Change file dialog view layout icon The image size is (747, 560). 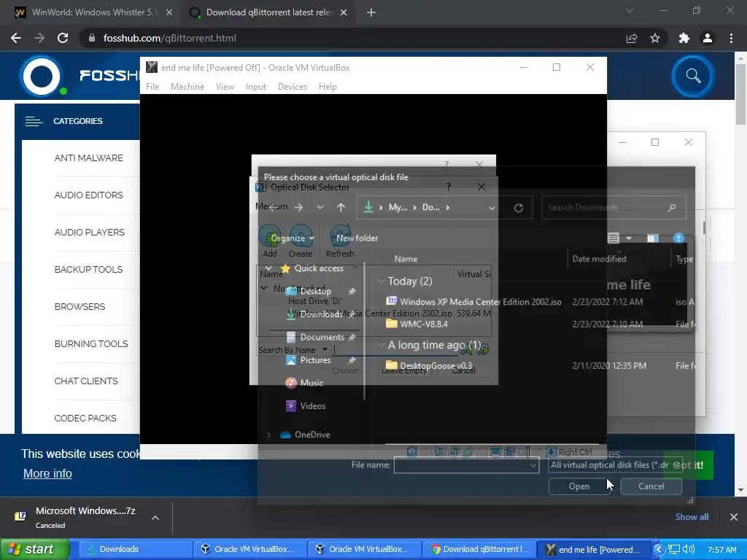(x=614, y=238)
